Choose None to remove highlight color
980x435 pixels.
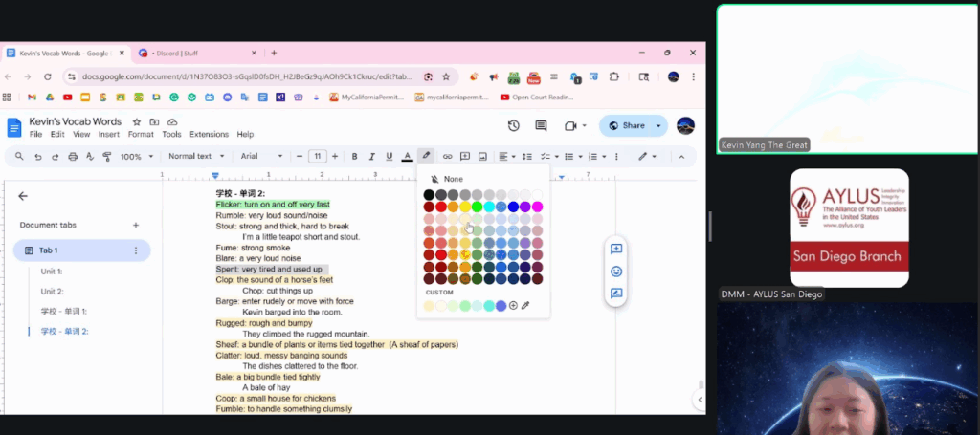click(447, 179)
